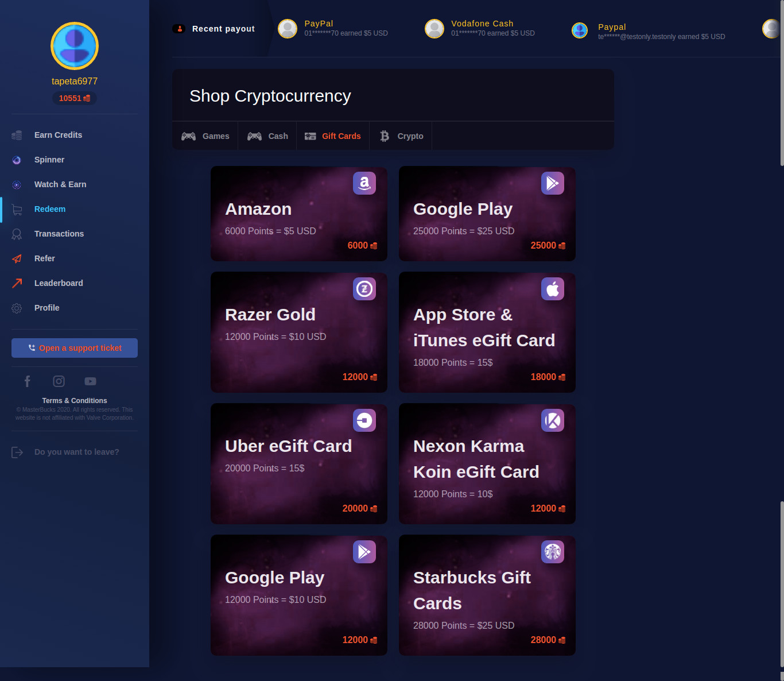The width and height of the screenshot is (784, 681).
Task: Click the Uber 20000 points price
Action: 360,508
